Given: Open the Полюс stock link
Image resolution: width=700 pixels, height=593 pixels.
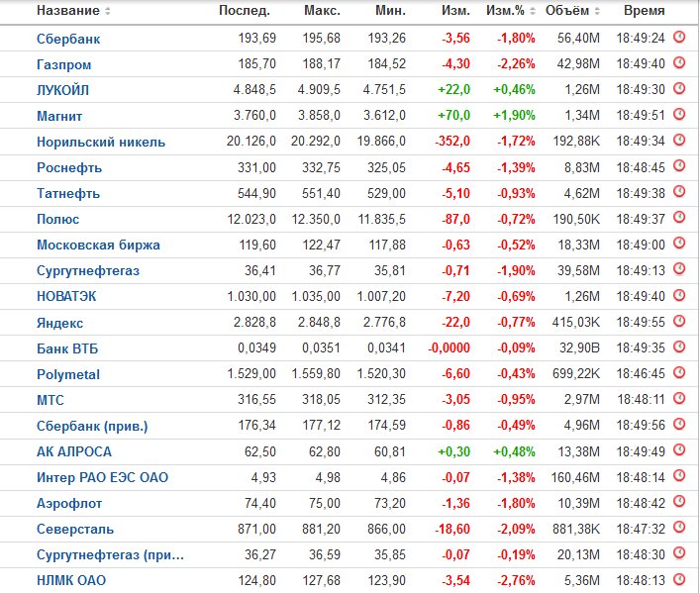Looking at the screenshot, I should click(58, 219).
